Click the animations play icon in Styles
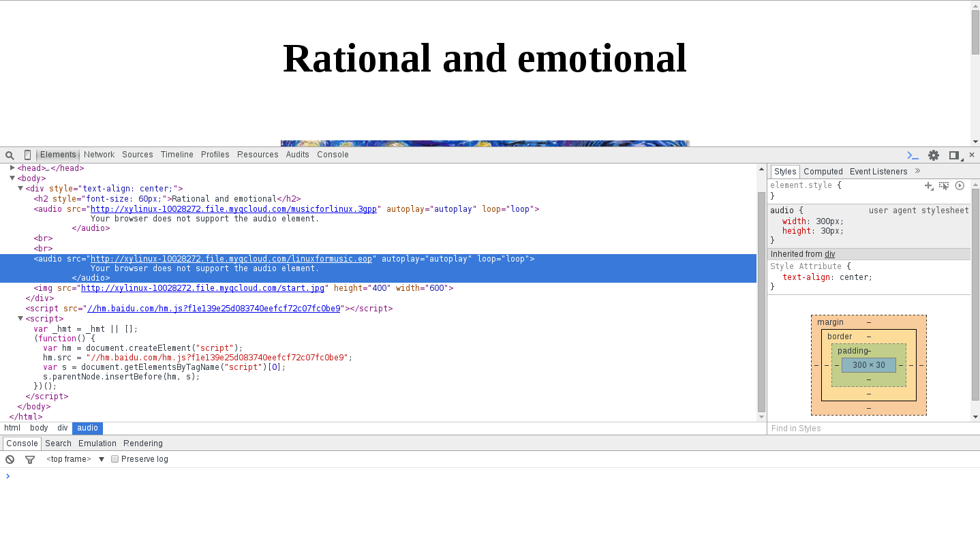This screenshot has width=980, height=560. tap(960, 185)
